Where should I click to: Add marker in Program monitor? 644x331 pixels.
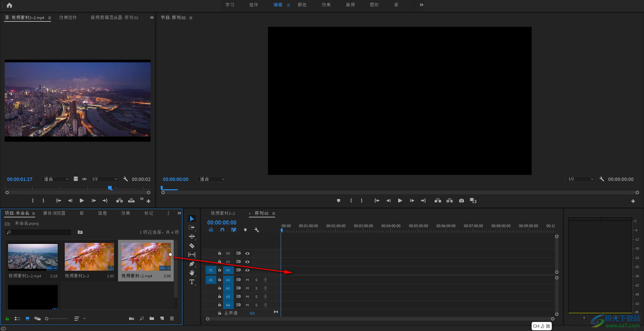tap(338, 201)
